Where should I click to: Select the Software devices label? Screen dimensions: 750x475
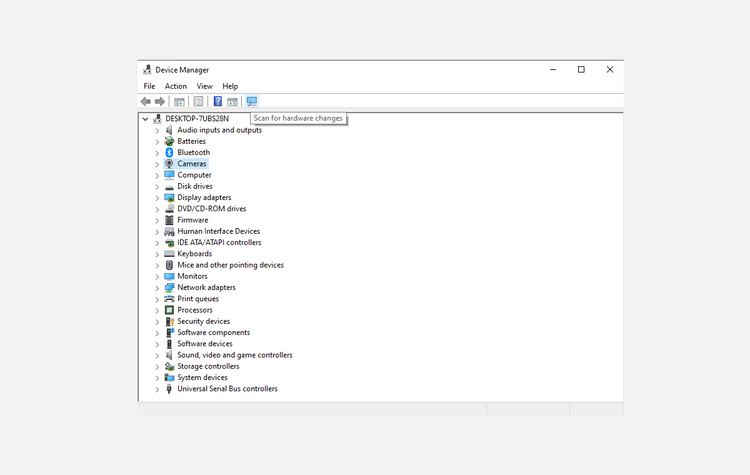click(205, 343)
